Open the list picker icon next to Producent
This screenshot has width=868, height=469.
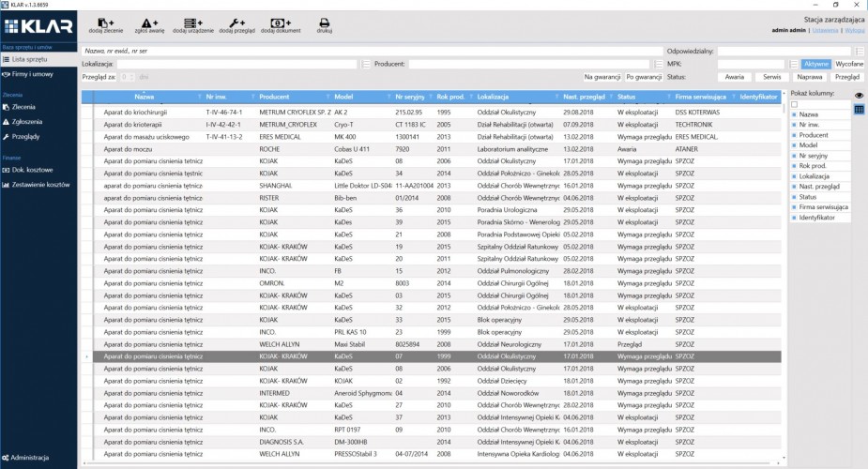[658, 64]
